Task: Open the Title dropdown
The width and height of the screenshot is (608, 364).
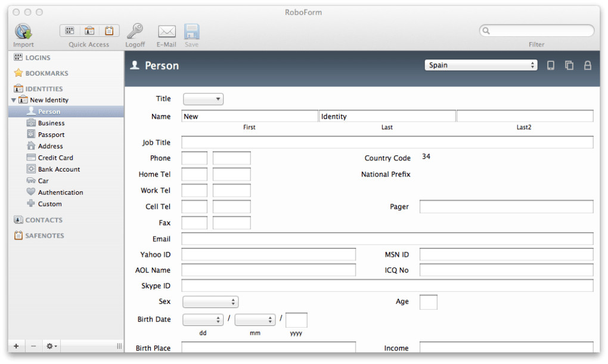Action: click(203, 99)
